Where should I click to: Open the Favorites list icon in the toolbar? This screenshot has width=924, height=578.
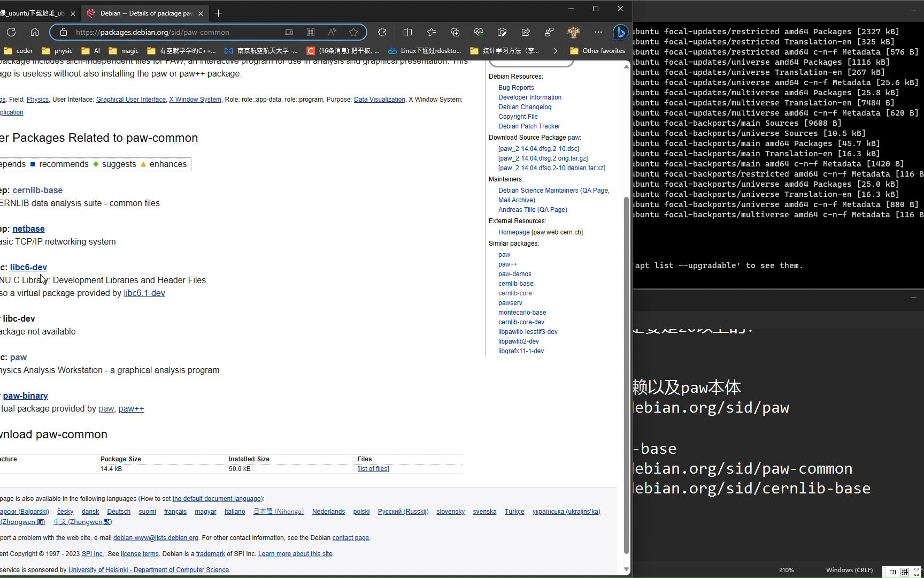(432, 32)
